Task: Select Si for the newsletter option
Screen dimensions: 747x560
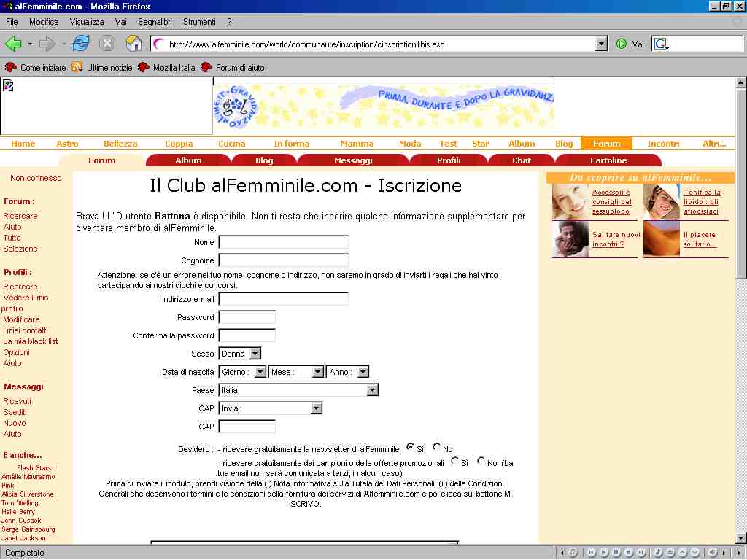Action: coord(410,447)
